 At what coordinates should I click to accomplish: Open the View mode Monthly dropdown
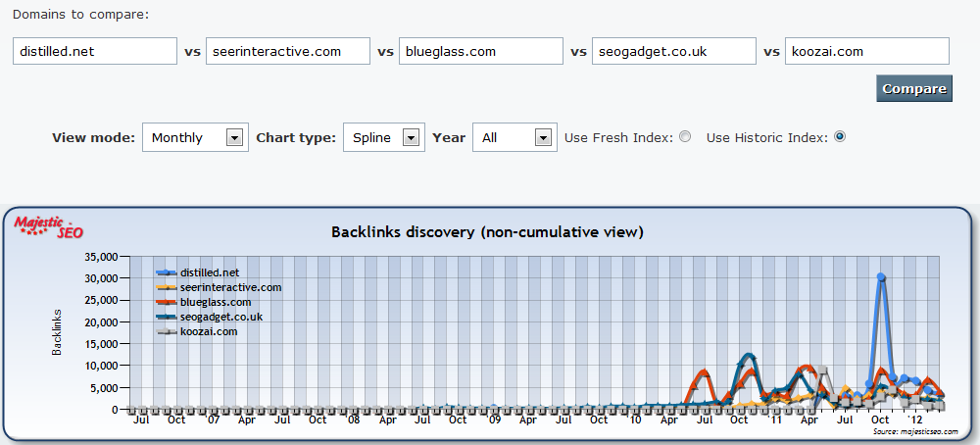196,137
